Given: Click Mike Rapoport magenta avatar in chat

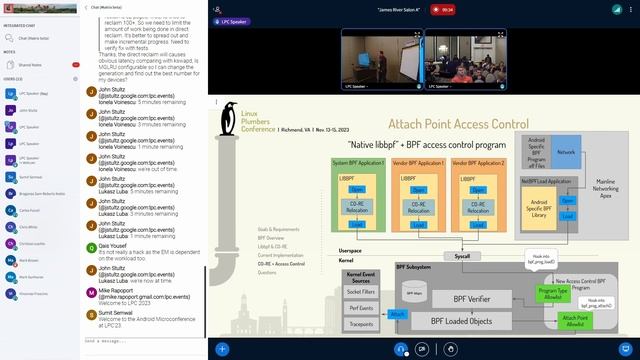Looking at the screenshot, I should (x=91, y=292).
